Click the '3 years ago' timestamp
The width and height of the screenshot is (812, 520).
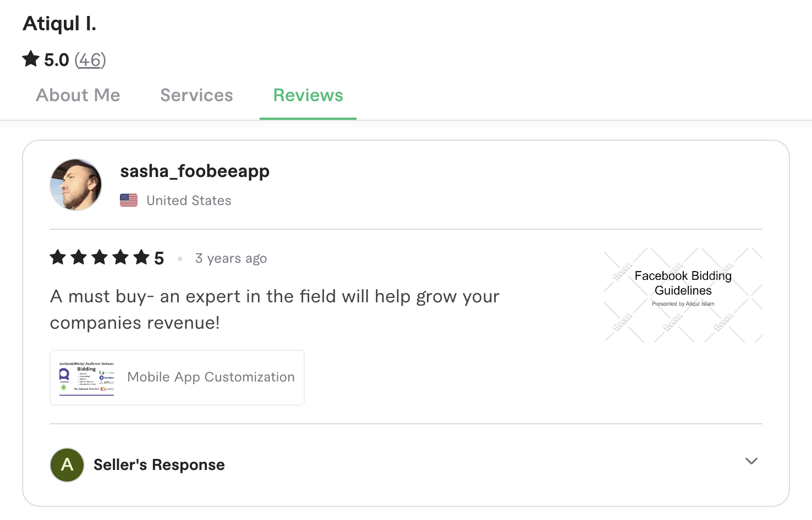(231, 258)
